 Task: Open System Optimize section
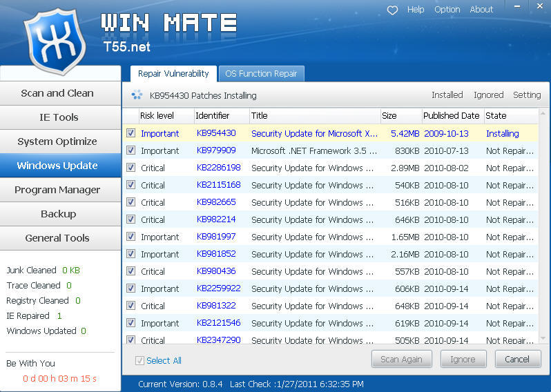point(60,141)
